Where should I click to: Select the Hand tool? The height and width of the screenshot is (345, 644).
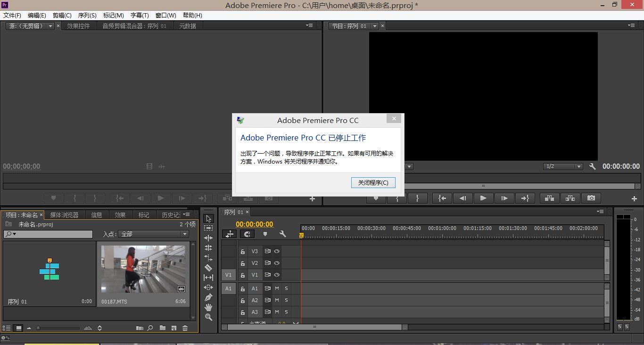[x=208, y=307]
